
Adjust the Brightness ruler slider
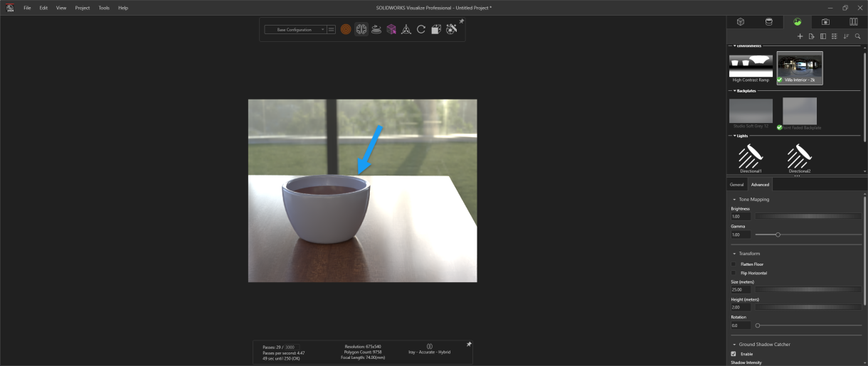(x=808, y=216)
